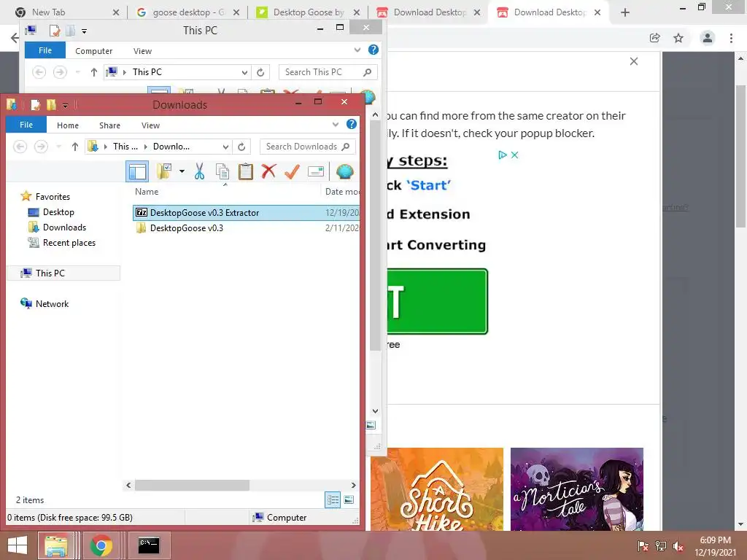Viewport: 747px width, 560px height.
Task: Open the Computer tab in This PC window
Action: (x=94, y=51)
